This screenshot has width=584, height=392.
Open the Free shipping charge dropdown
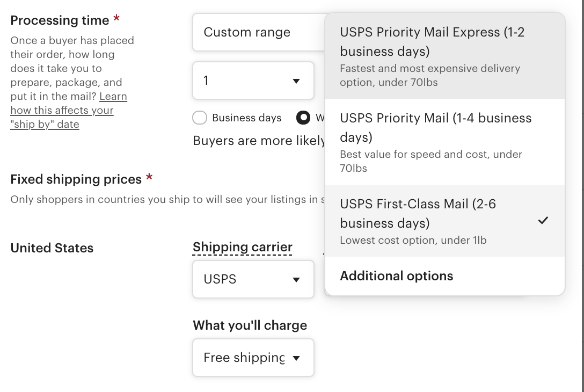252,357
